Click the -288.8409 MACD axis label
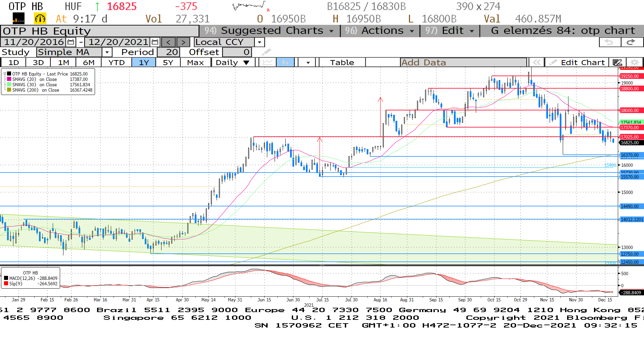Viewport: 644px width, 344px height. tap(631, 293)
